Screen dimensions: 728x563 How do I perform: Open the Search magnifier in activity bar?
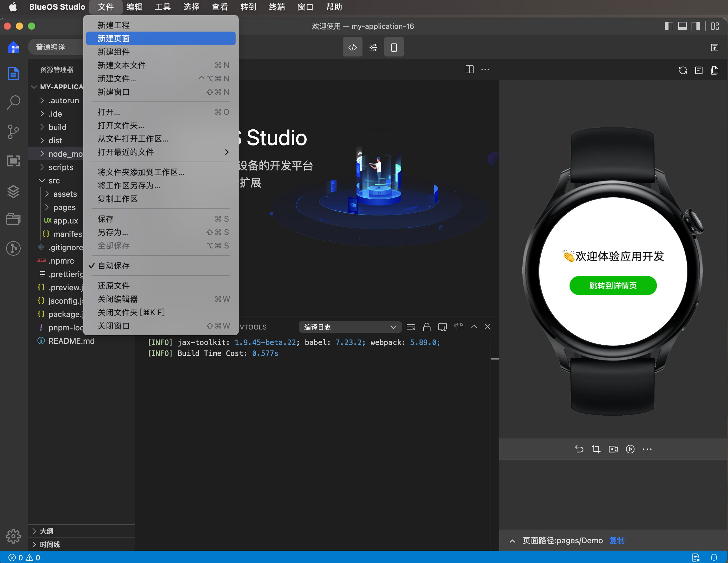[x=13, y=103]
